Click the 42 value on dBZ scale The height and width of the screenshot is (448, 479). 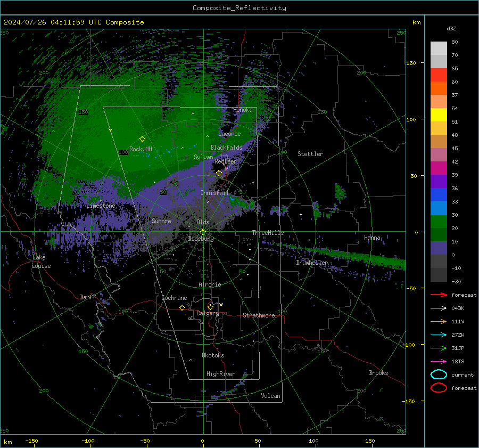(x=455, y=161)
